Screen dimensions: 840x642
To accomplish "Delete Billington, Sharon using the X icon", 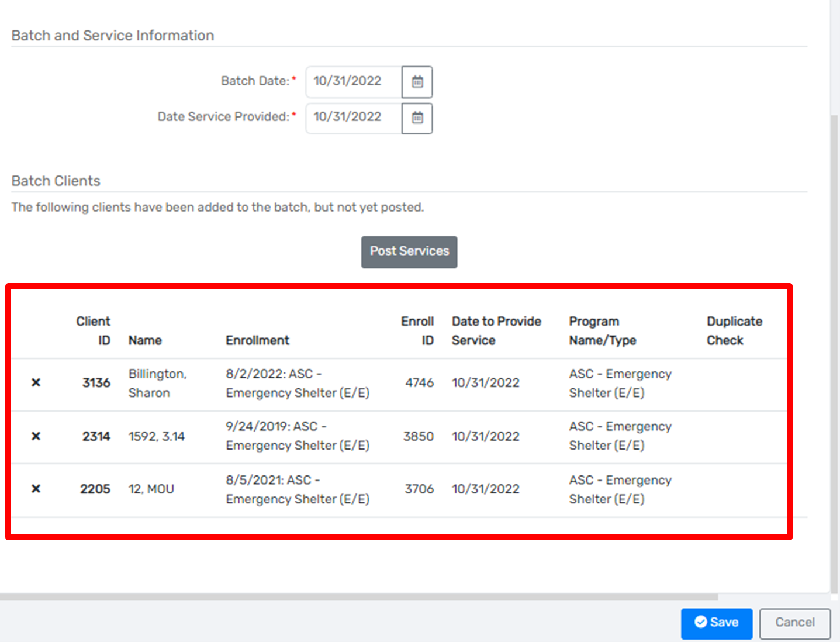I will coord(36,383).
